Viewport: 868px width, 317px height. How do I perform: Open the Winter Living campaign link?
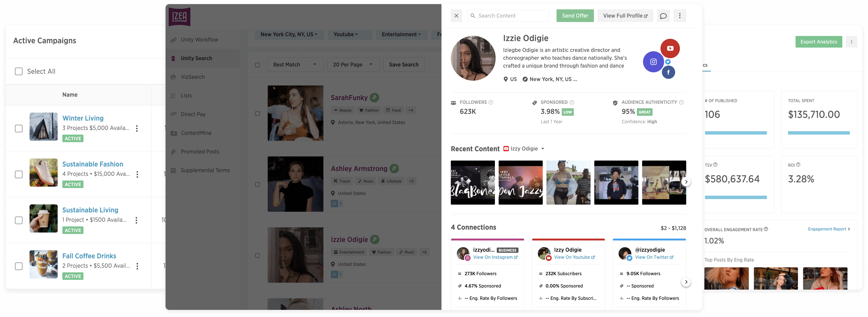click(x=83, y=118)
